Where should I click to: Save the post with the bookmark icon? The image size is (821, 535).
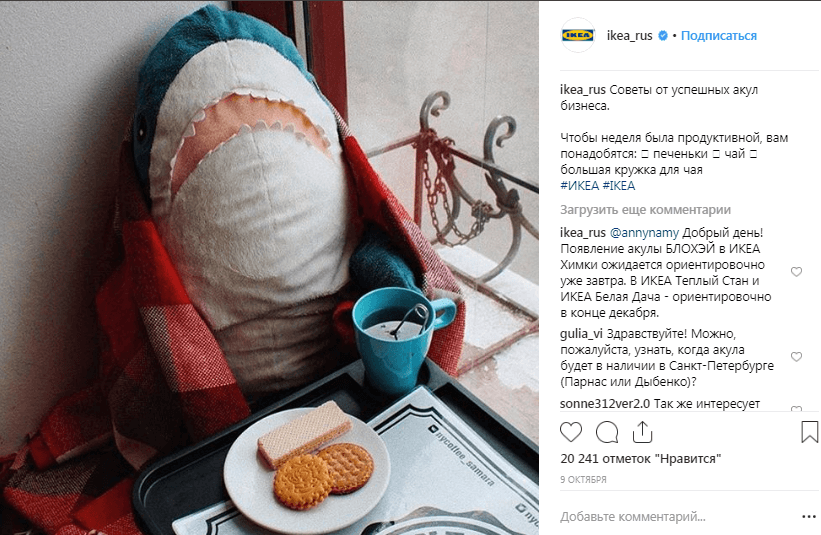coord(809,432)
